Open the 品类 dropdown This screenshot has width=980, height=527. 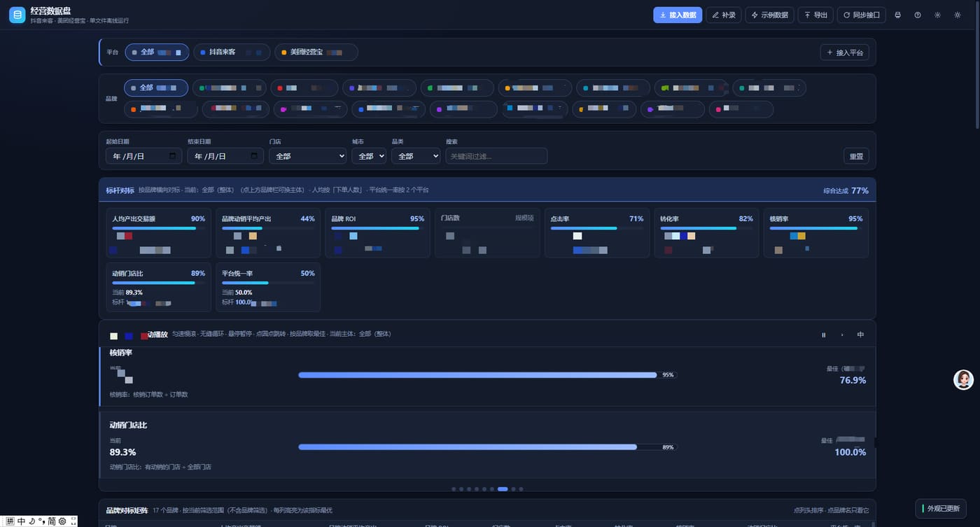point(416,156)
